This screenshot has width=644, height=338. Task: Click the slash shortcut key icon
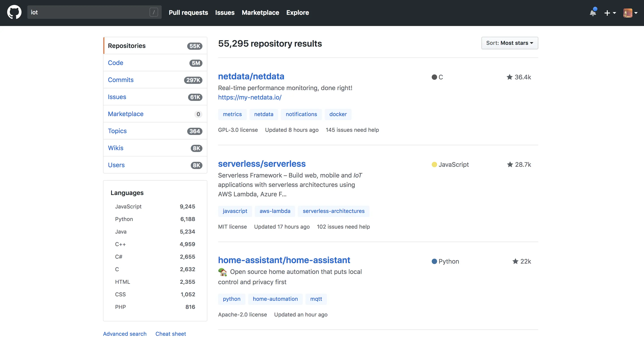154,12
